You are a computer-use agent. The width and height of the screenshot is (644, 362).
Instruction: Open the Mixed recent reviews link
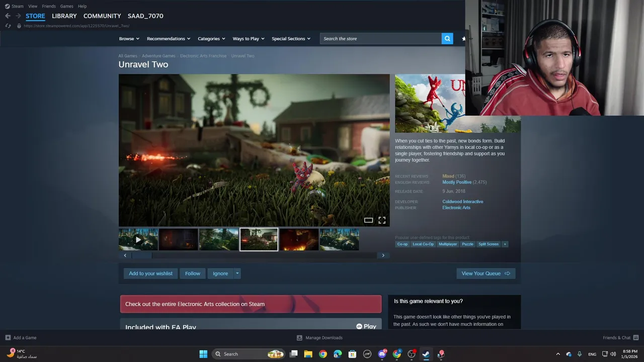point(448,176)
